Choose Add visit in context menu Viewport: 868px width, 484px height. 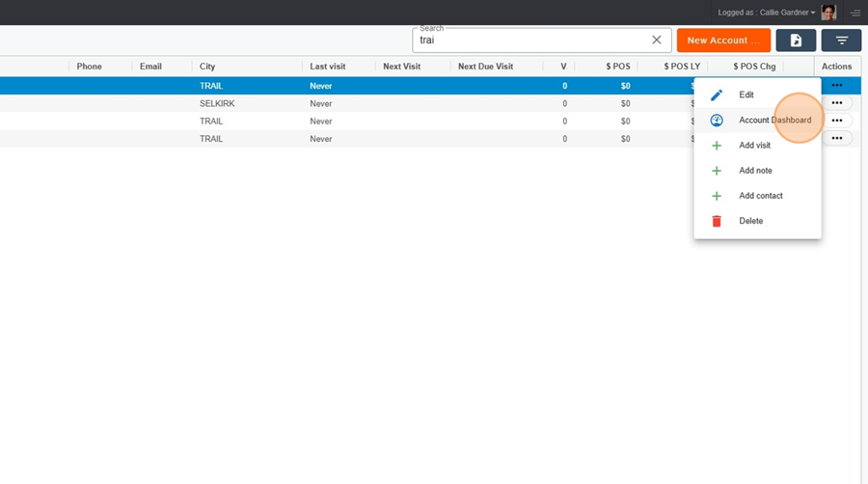point(757,146)
